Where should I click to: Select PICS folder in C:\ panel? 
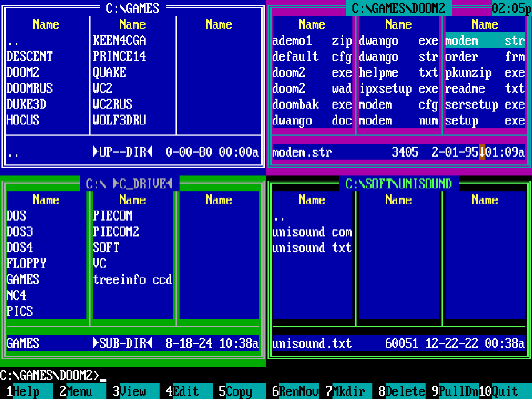(x=47, y=311)
